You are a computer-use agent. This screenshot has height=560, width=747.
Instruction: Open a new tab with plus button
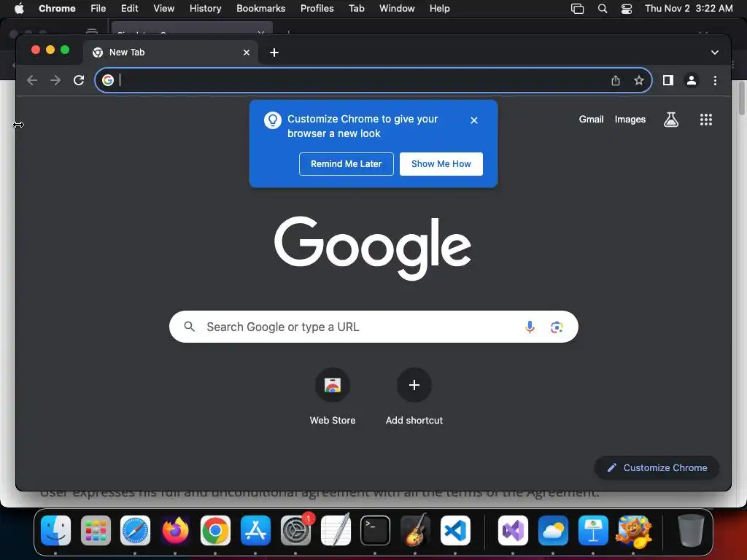coord(274,52)
